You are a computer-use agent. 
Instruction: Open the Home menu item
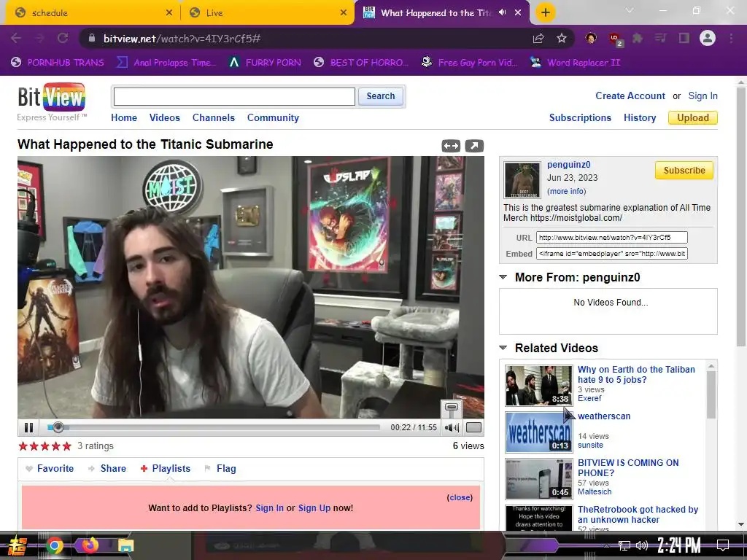click(x=124, y=117)
